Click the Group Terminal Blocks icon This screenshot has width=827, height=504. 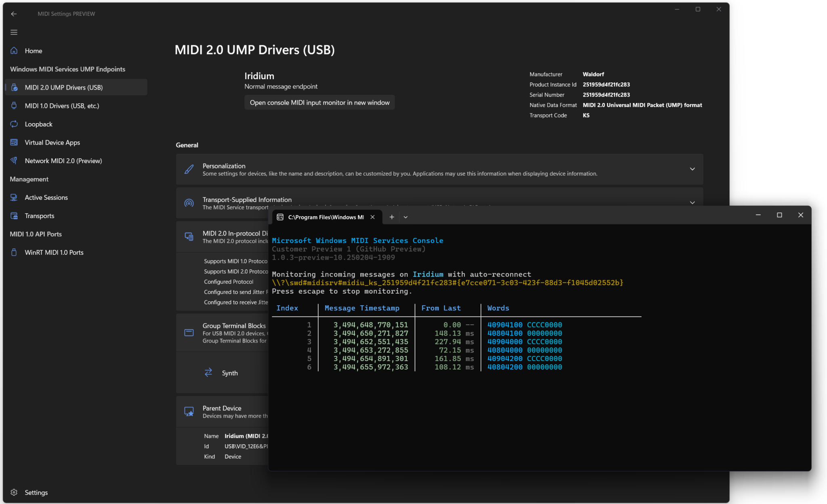(189, 332)
